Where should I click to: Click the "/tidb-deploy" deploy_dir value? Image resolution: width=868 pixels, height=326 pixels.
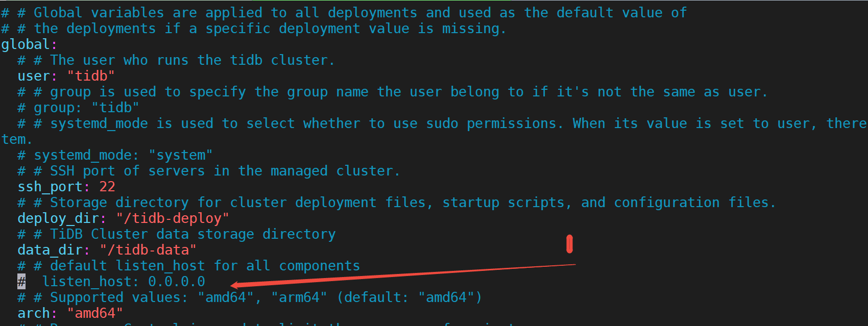coord(173,219)
